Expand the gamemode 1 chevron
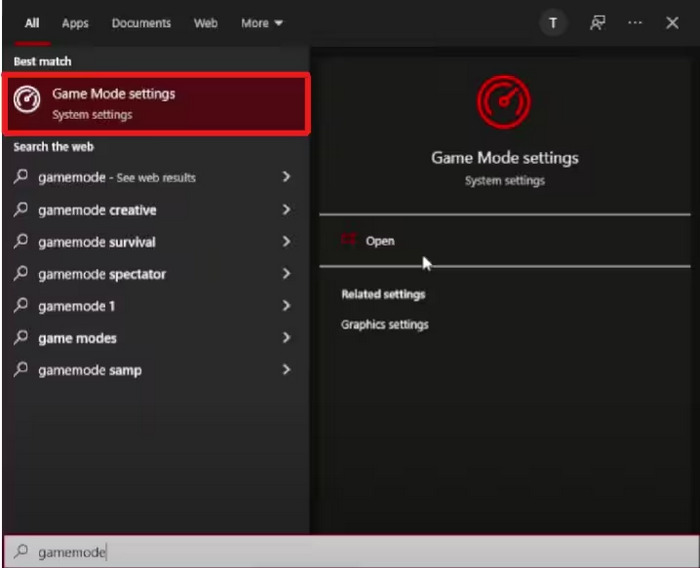The height and width of the screenshot is (568, 700). [x=287, y=305]
